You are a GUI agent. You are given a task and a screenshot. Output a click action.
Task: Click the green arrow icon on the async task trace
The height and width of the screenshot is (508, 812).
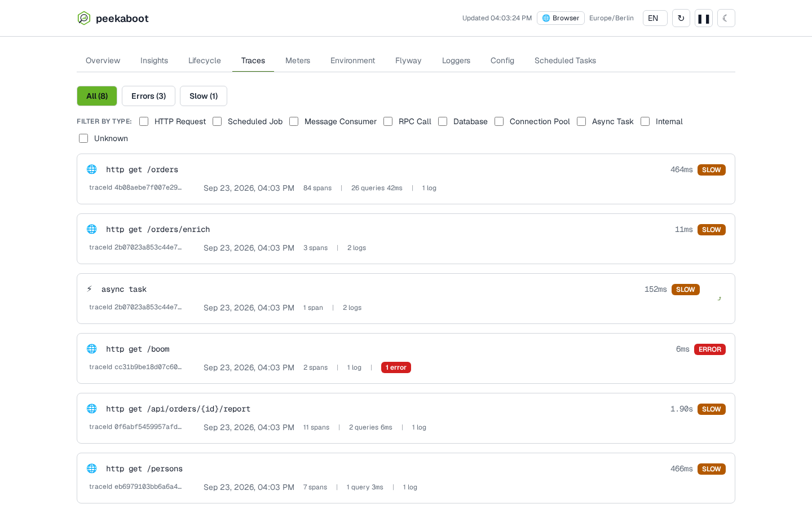(x=719, y=299)
